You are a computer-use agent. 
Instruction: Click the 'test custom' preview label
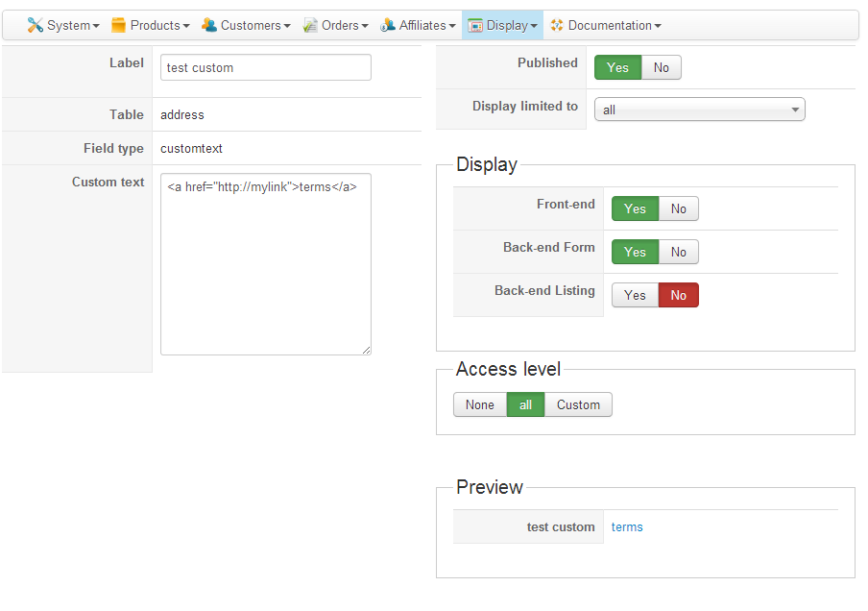click(561, 526)
